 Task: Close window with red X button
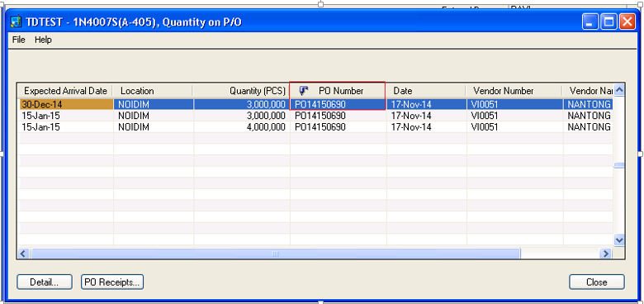(627, 21)
